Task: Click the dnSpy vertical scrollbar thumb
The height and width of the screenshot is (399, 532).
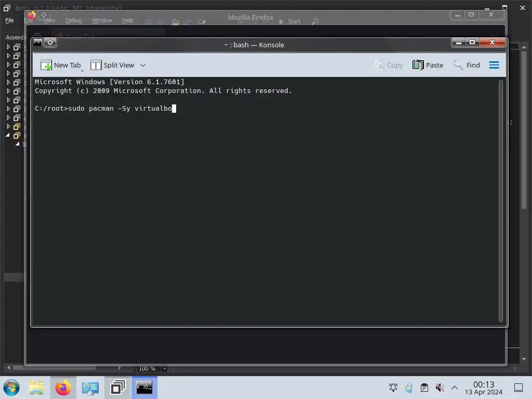Action: [x=524, y=129]
